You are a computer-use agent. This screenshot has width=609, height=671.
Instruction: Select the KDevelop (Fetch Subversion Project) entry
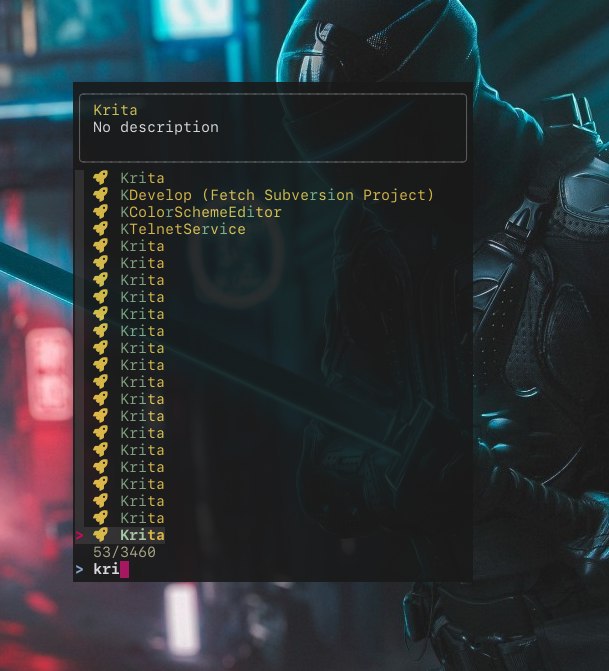[276, 195]
